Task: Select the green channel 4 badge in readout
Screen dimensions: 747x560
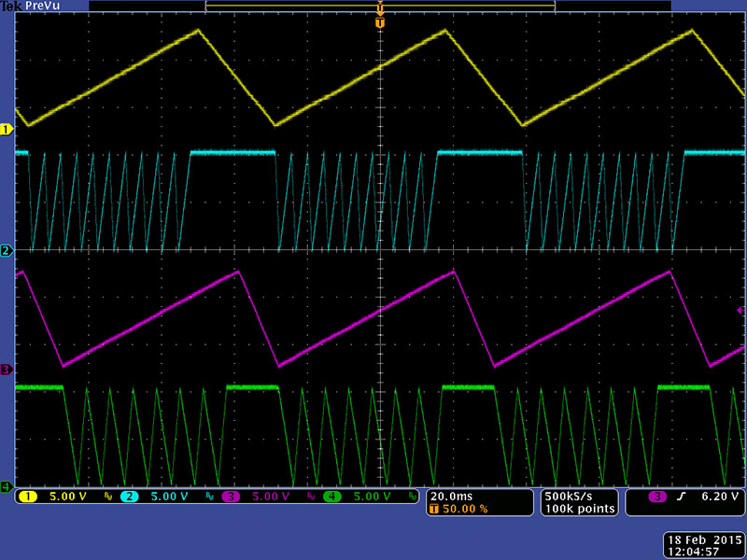Action: pyautogui.click(x=332, y=497)
